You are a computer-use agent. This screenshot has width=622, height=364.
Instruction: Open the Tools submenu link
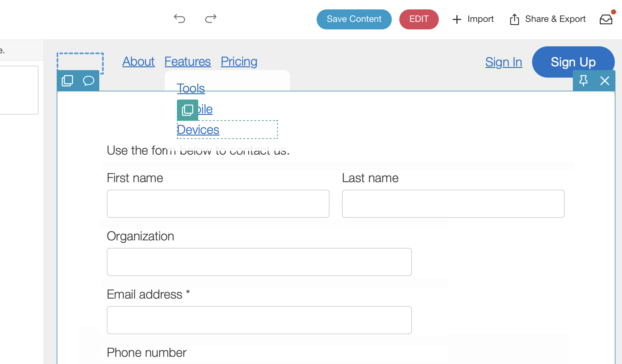coord(190,88)
